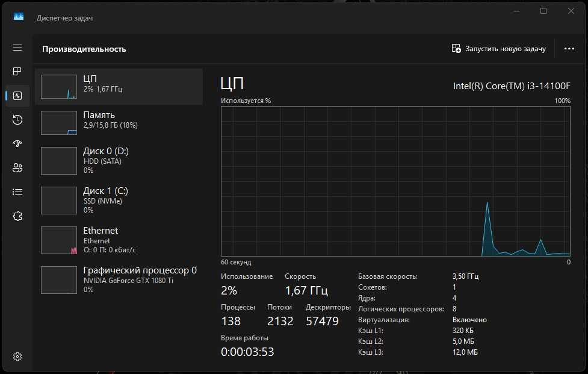
Task: Click the L2 cache value 5,0 МБ
Action: (463, 341)
